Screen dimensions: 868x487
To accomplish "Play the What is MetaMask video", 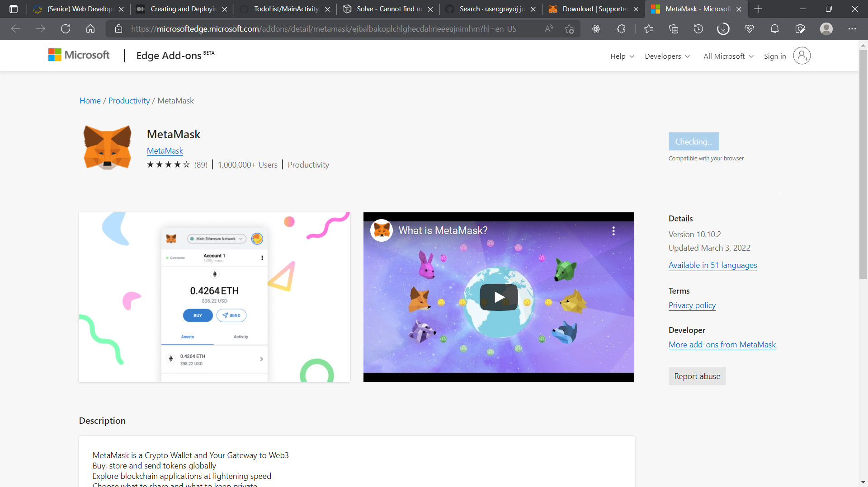I will [x=499, y=297].
